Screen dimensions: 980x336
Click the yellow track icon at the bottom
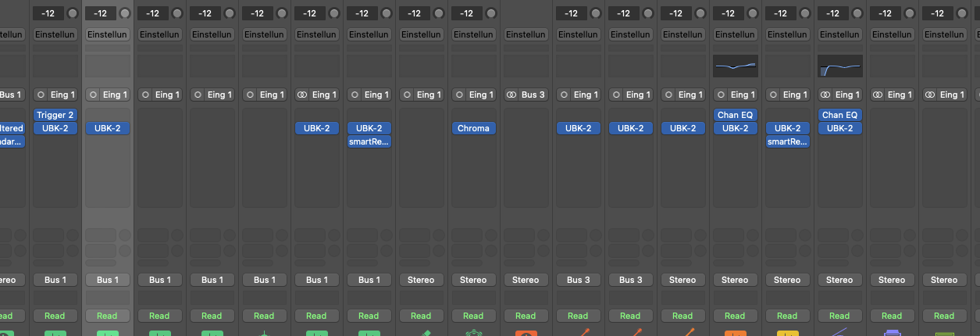[787, 334]
